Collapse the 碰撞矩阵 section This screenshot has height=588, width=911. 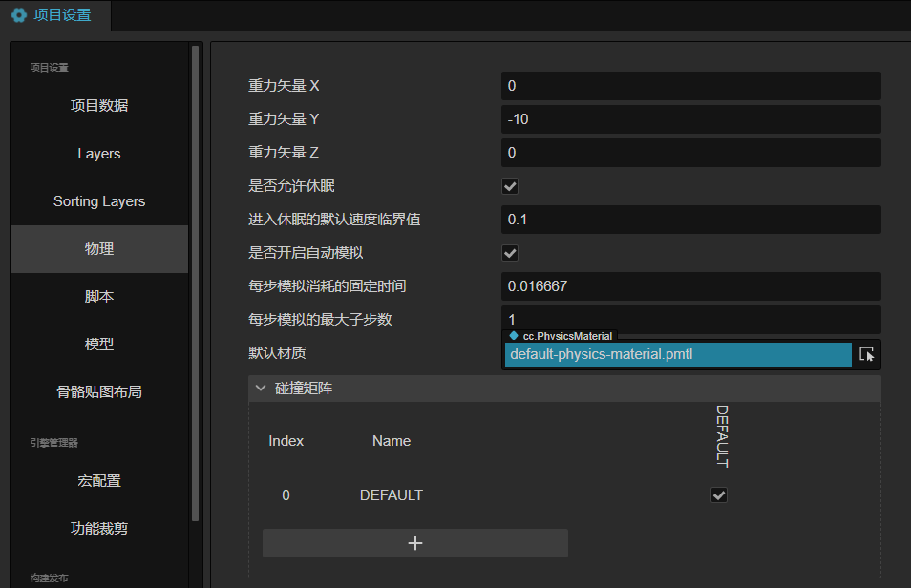[x=260, y=388]
